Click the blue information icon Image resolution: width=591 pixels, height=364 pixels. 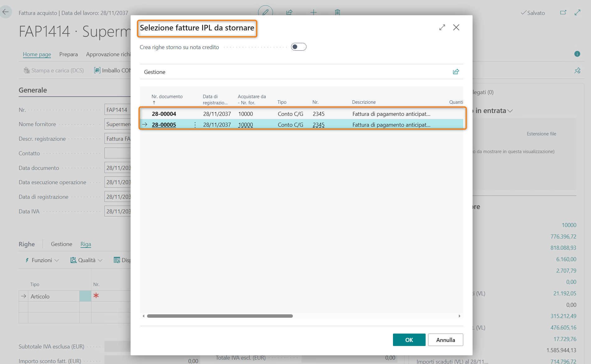pyautogui.click(x=577, y=54)
